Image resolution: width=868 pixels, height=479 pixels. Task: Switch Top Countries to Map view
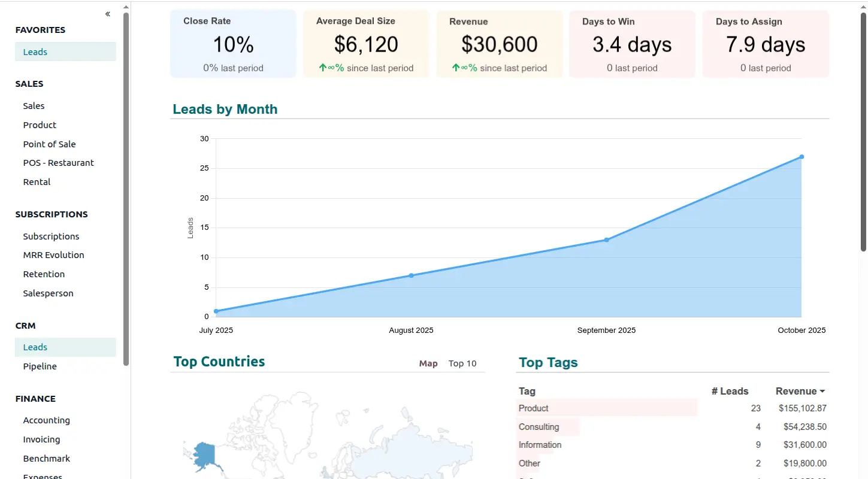coord(428,363)
